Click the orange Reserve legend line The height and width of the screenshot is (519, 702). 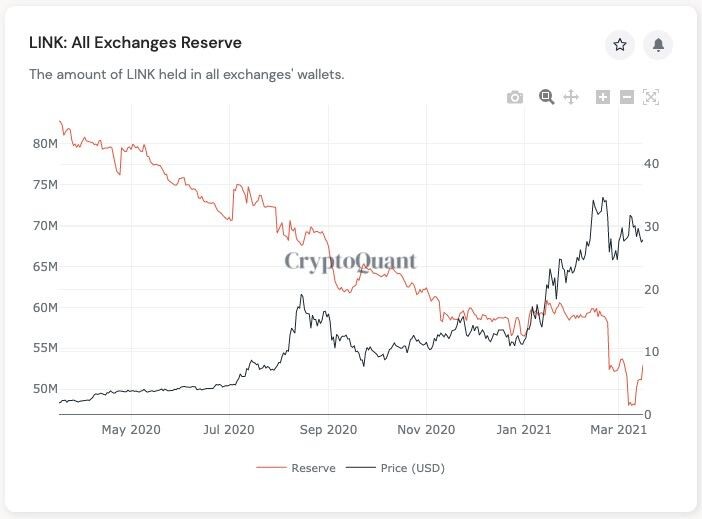point(271,468)
